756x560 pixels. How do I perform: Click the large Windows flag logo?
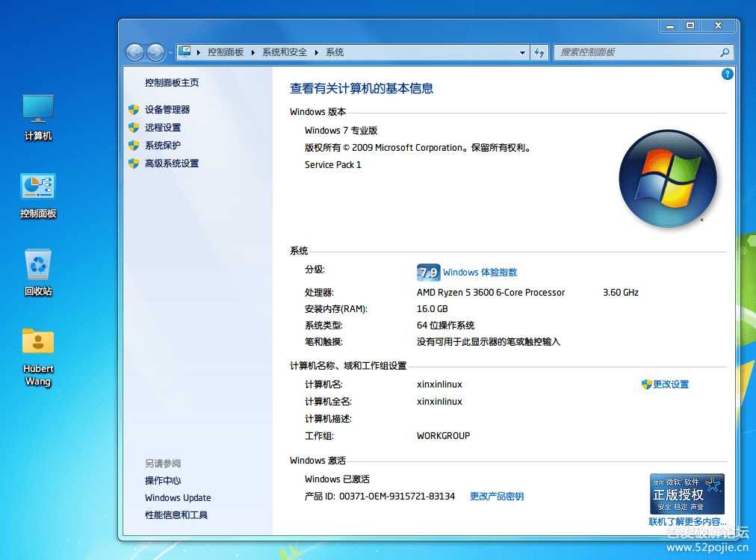coord(667,178)
